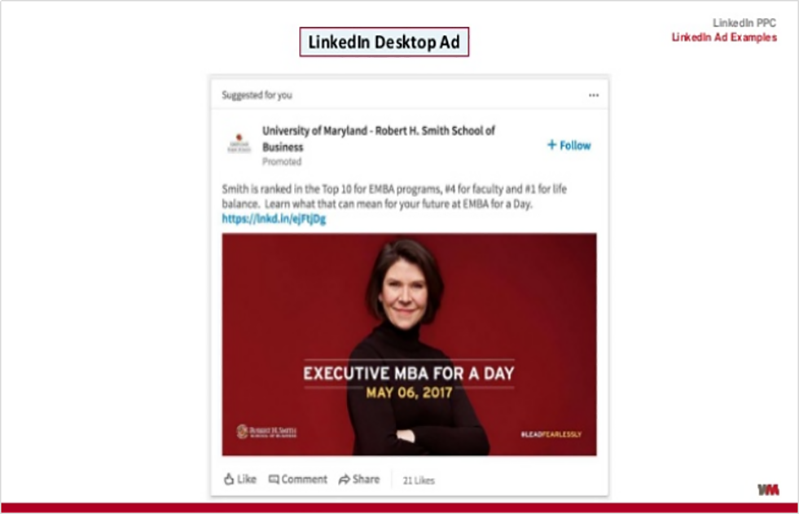Click the Comment button label
Viewport: 800px width, 514px height.
(x=304, y=479)
